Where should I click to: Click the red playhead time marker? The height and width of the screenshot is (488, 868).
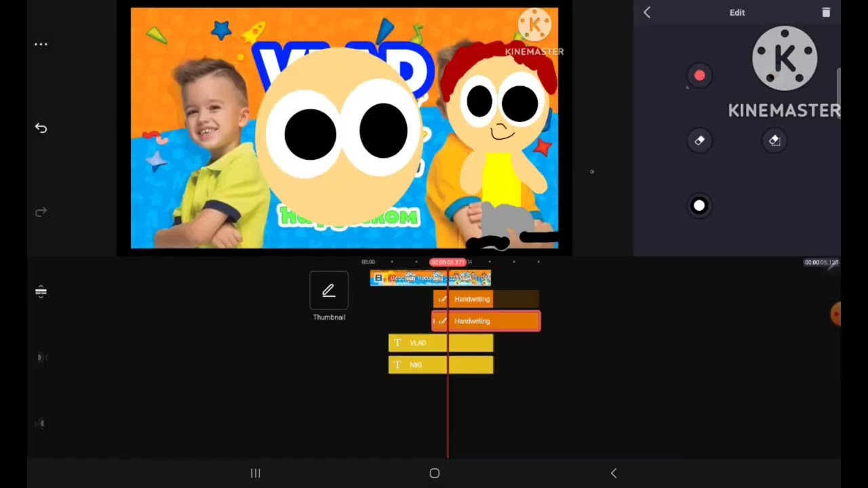click(448, 262)
